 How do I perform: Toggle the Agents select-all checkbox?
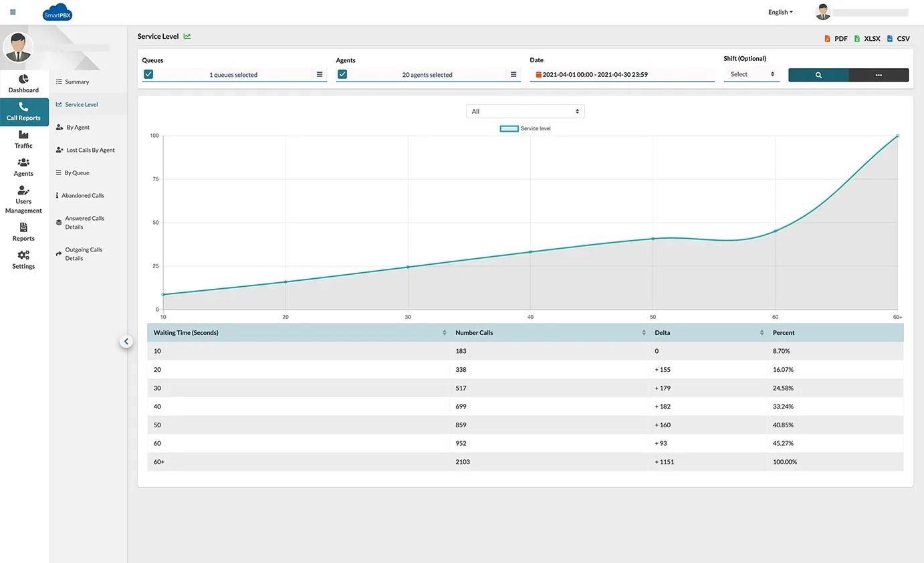pyautogui.click(x=342, y=74)
